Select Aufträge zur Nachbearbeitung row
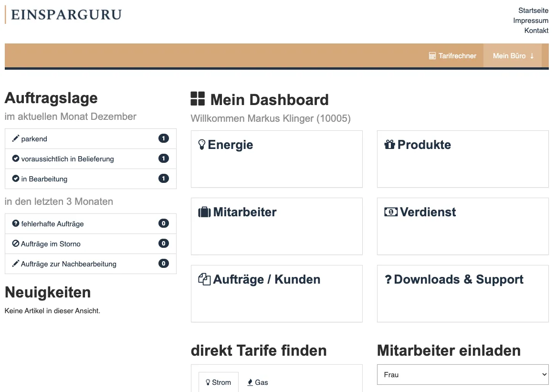 click(x=90, y=264)
